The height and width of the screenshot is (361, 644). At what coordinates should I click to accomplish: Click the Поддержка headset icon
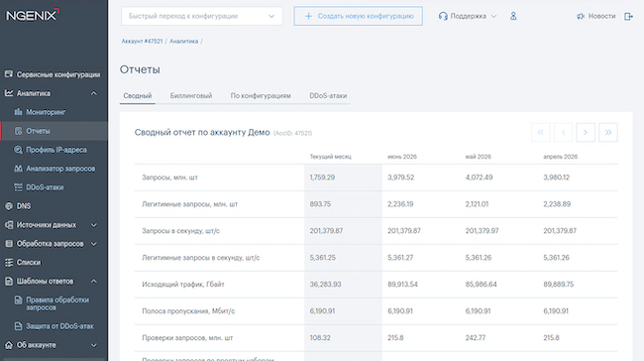pos(443,16)
